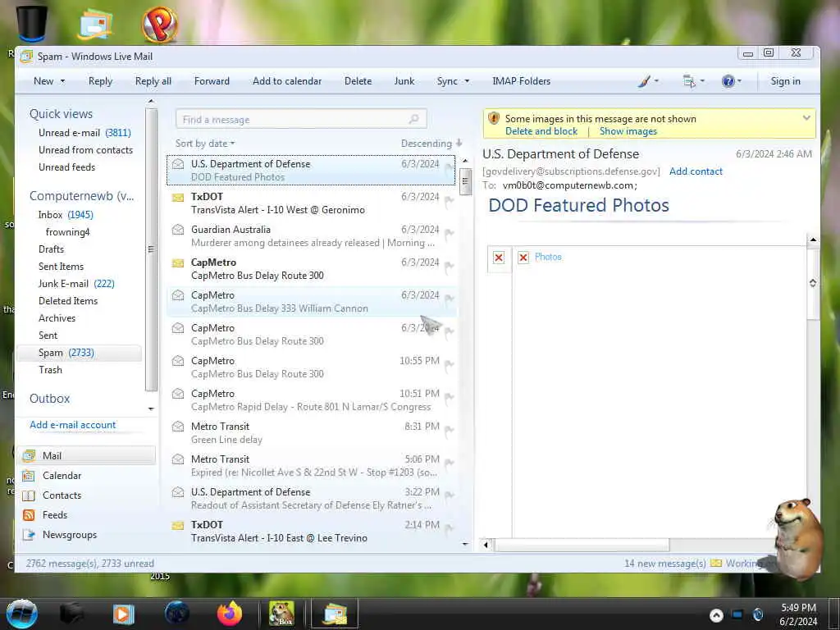840x630 pixels.
Task: Click the message list vertical scrollbar thumb
Action: pyautogui.click(x=466, y=181)
